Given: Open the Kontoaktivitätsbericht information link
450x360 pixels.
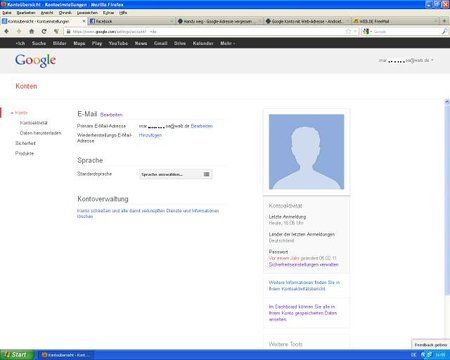Looking at the screenshot, I should [x=304, y=285].
